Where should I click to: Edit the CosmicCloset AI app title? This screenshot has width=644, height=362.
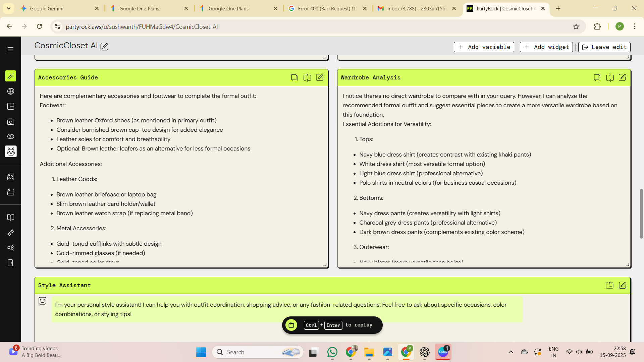click(104, 47)
